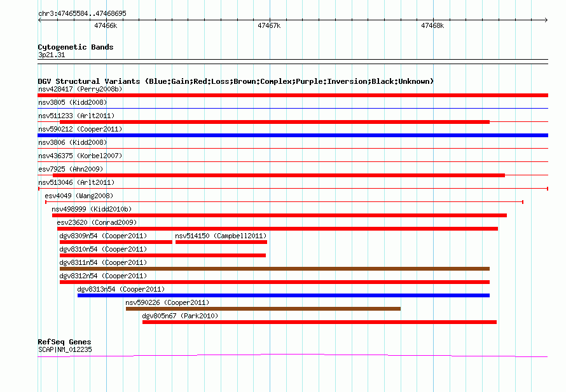Open the dgv8312n54 (Cooper2011) label
The image size is (566, 392).
coord(103,276)
